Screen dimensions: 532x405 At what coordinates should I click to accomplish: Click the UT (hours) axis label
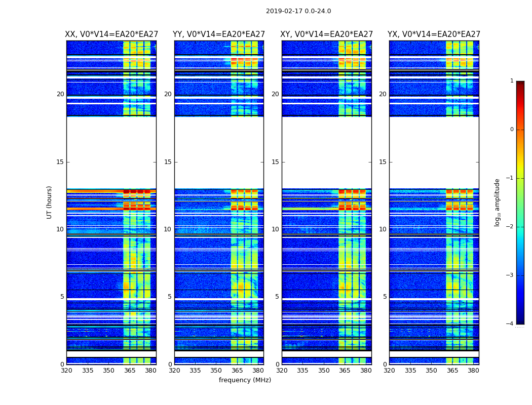click(x=49, y=202)
